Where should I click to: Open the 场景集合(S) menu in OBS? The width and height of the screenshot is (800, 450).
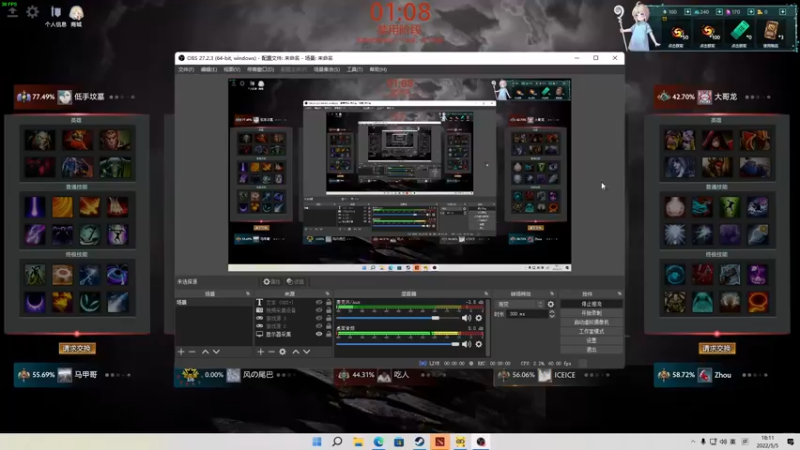(327, 69)
